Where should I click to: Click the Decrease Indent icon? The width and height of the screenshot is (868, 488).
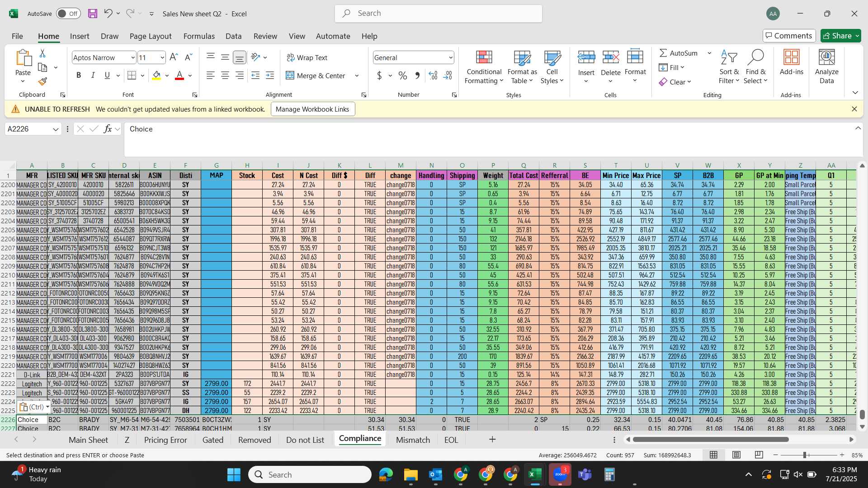click(255, 75)
